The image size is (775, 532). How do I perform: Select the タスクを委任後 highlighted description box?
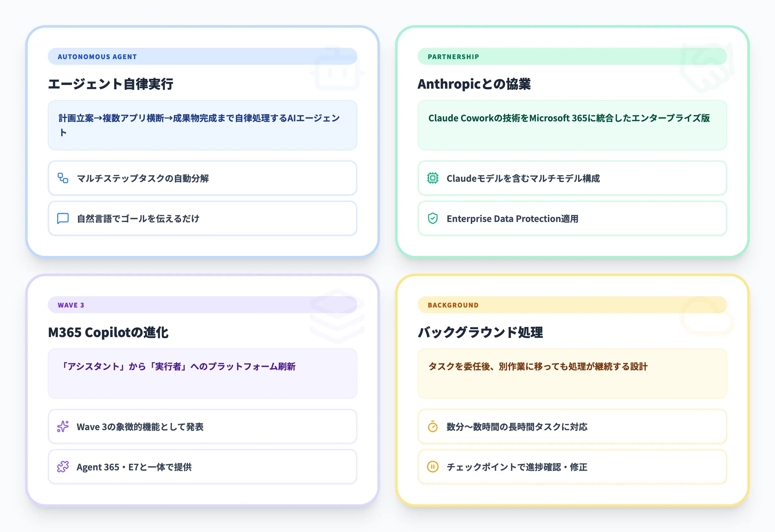(x=572, y=373)
